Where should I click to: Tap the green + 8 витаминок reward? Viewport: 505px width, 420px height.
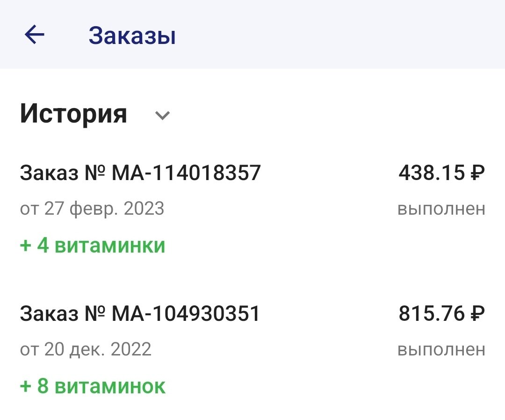(93, 386)
